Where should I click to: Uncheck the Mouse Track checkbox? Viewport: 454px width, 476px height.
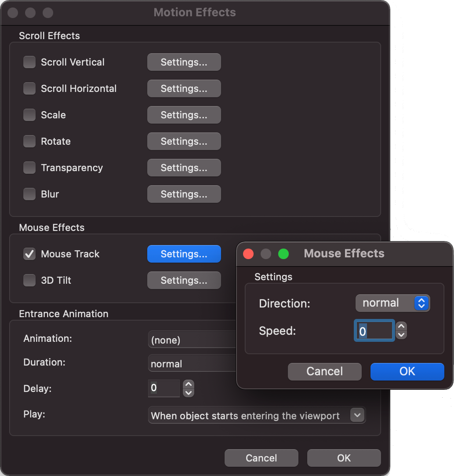tap(29, 254)
